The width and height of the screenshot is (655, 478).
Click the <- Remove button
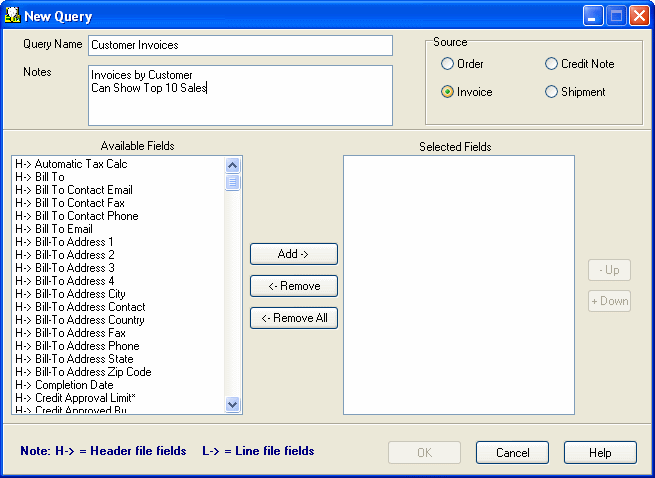tap(293, 286)
